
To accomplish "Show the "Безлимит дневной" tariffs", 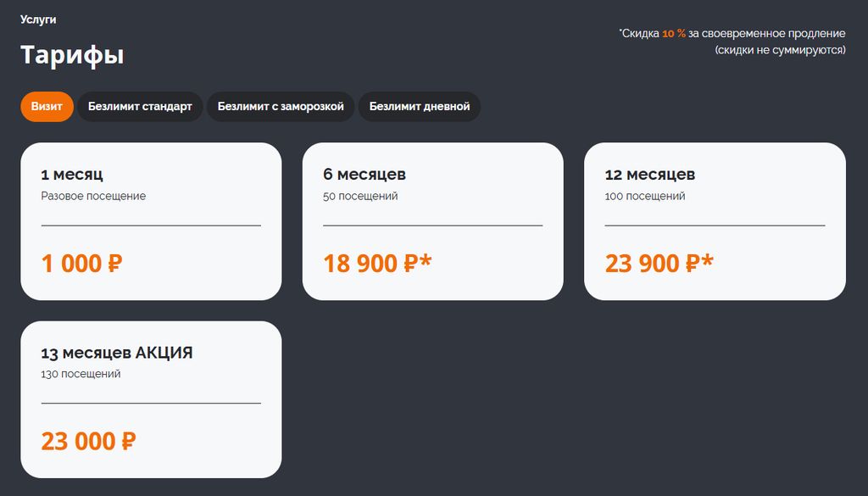I will click(x=420, y=107).
